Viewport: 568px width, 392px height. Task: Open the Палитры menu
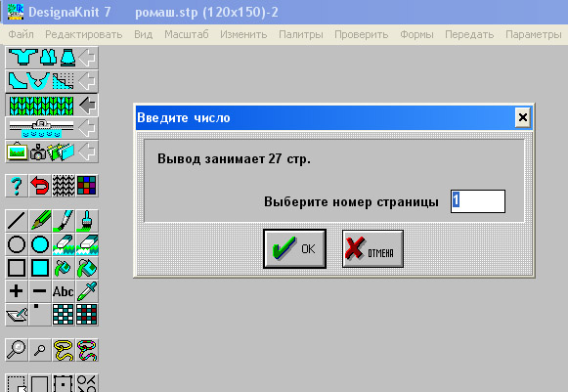coord(301,34)
